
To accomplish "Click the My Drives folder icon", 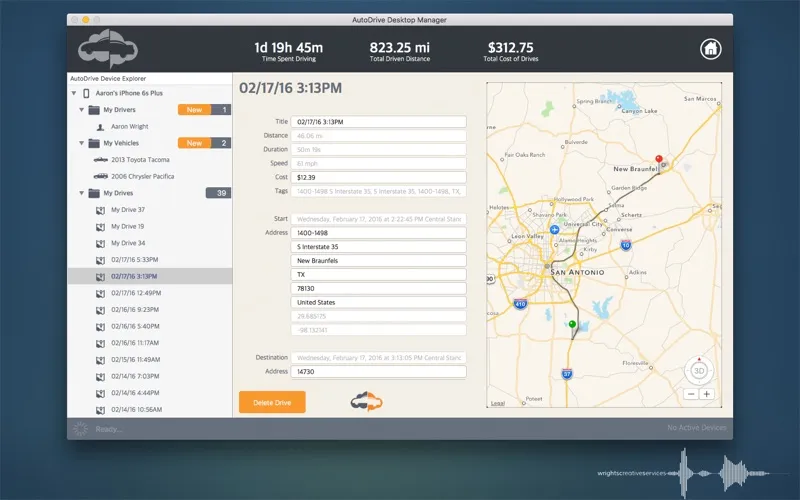I will (x=94, y=193).
